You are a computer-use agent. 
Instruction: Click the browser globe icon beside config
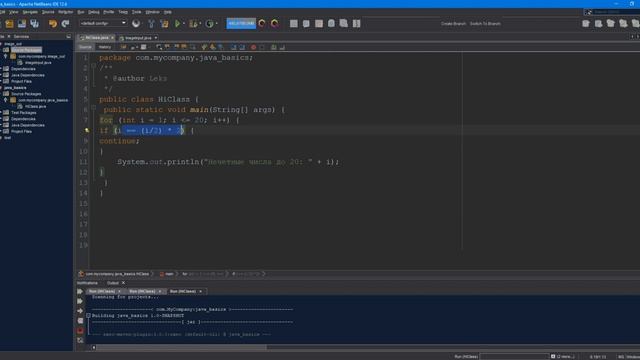click(136, 24)
